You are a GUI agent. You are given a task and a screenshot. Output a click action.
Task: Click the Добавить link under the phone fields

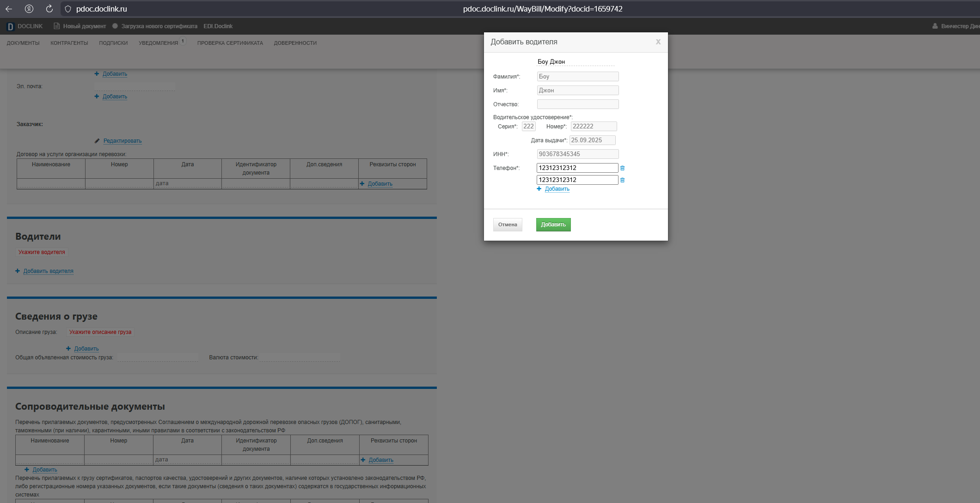(x=557, y=189)
